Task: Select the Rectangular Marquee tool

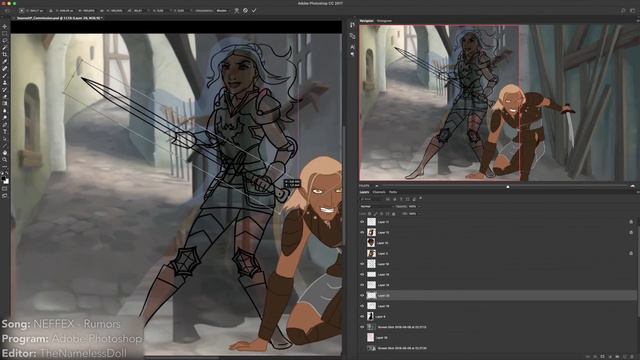Action: point(4,33)
